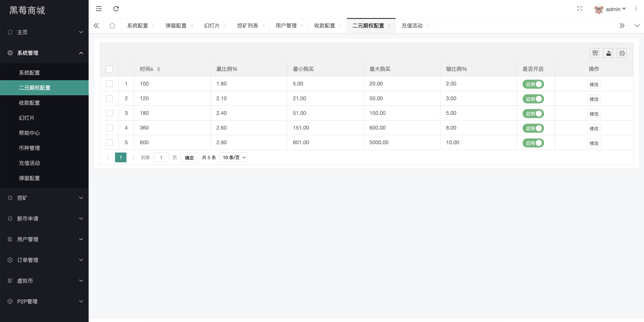Print the table using the printer icon
Screen dimensions: 644x322
tap(622, 53)
